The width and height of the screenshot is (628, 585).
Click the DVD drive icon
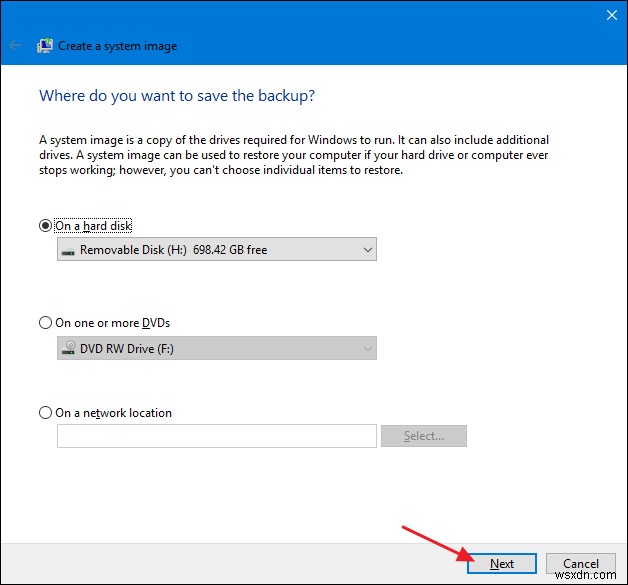pos(68,347)
